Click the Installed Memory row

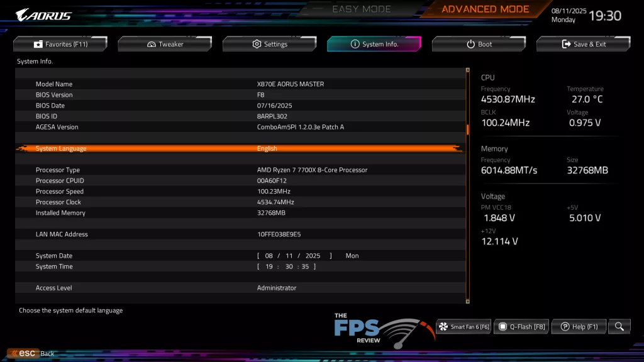point(240,212)
